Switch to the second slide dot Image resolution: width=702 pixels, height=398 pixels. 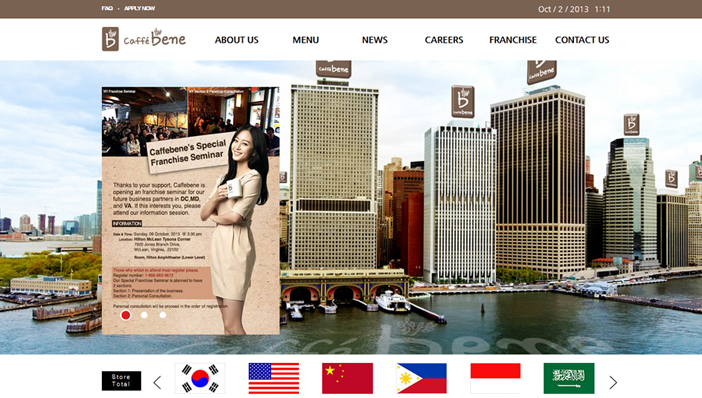(144, 315)
